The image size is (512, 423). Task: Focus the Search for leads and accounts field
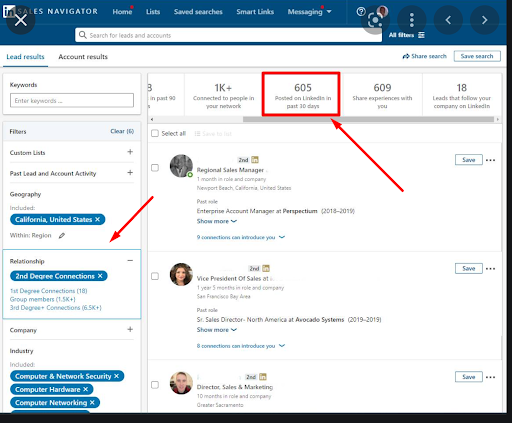point(229,35)
